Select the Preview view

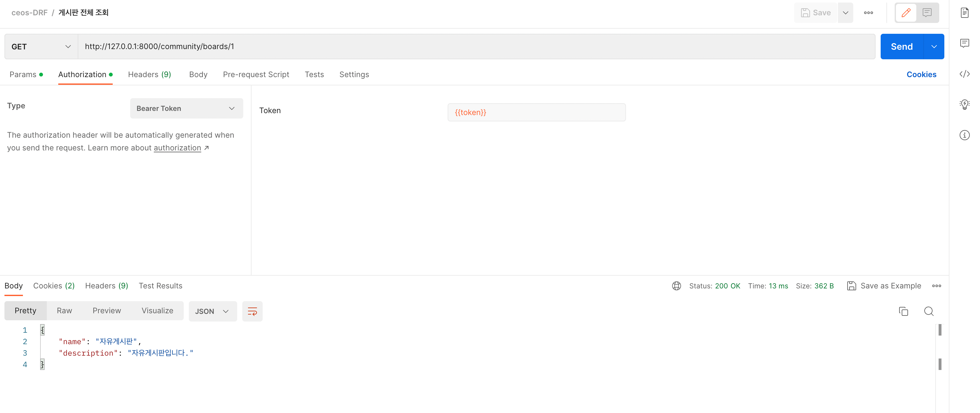pos(107,311)
